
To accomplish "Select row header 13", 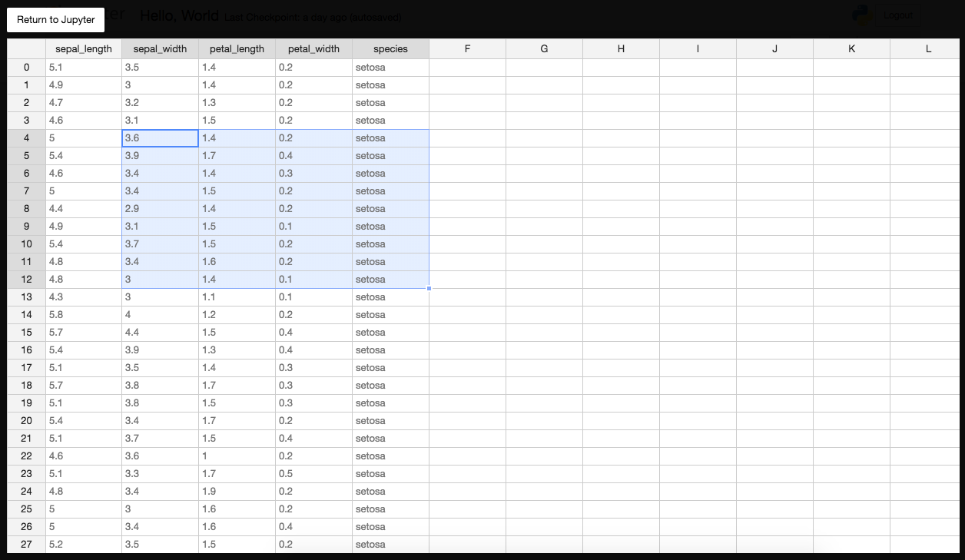I will point(26,297).
